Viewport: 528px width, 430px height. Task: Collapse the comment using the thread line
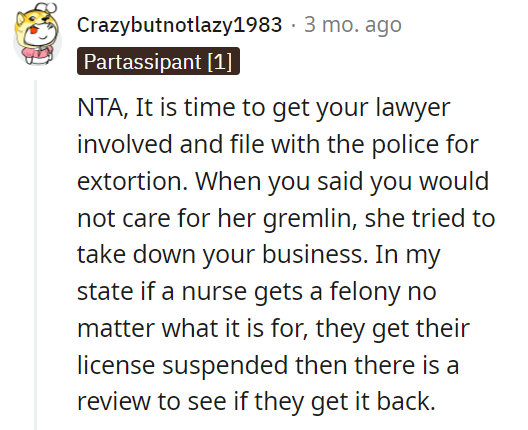pos(35,255)
